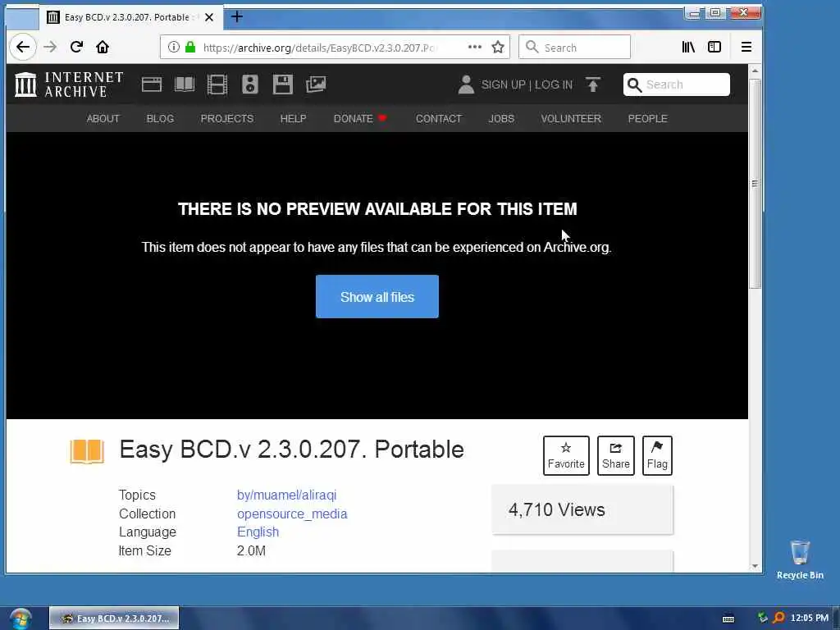Show site information icon in address bar
Screen dimensions: 840x630
pos(174,47)
